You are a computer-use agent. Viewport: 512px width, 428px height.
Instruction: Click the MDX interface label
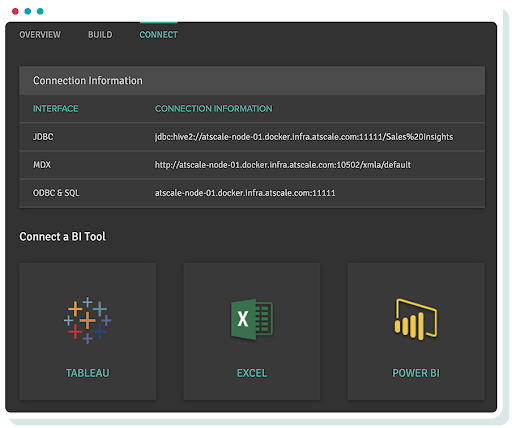(42, 165)
